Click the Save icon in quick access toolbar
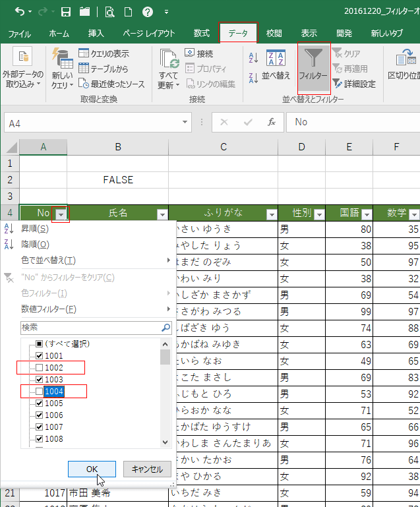This screenshot has height=507, width=420. click(66, 12)
